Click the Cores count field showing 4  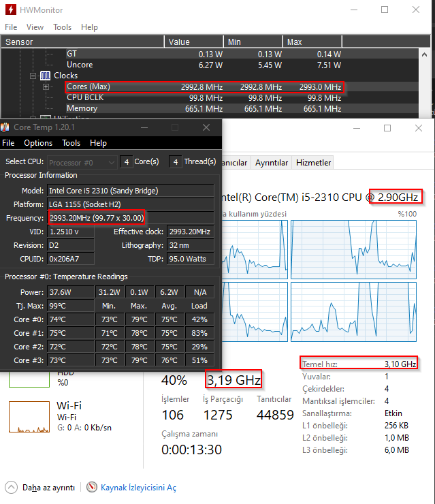tap(127, 162)
